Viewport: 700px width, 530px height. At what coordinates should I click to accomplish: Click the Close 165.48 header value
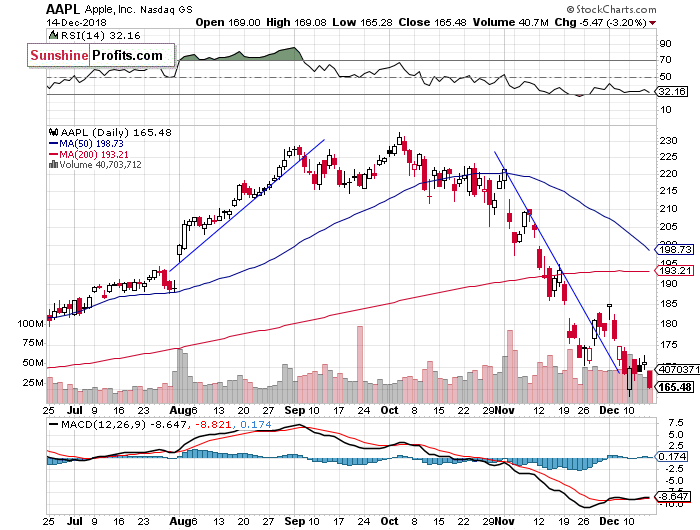click(433, 22)
